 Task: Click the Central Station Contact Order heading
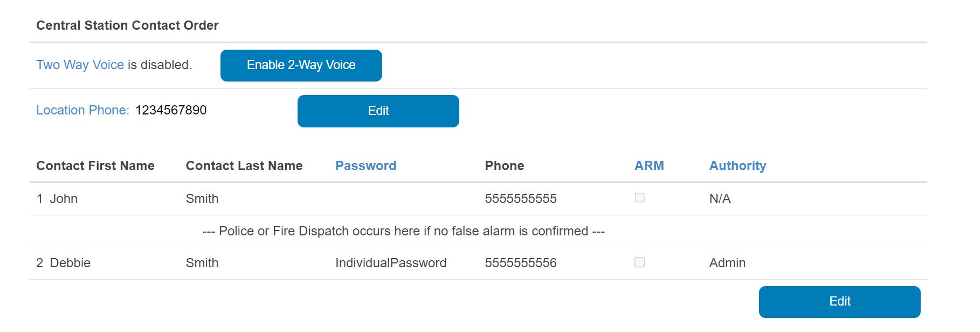pyautogui.click(x=127, y=25)
